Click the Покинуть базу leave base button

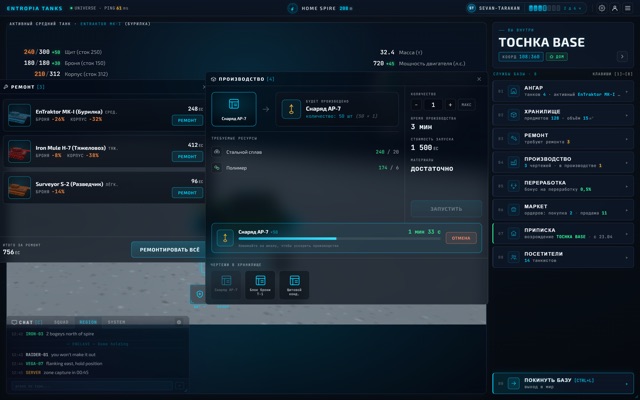[563, 383]
